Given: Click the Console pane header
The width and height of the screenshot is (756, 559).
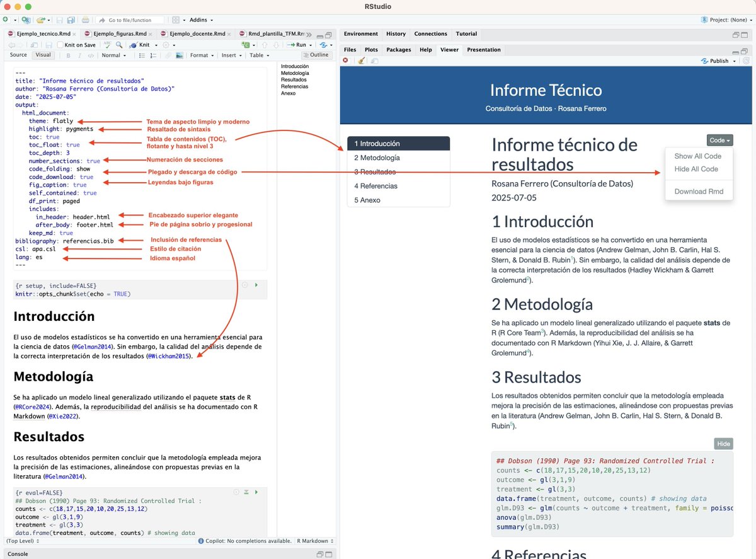Looking at the screenshot, I should tap(169, 553).
